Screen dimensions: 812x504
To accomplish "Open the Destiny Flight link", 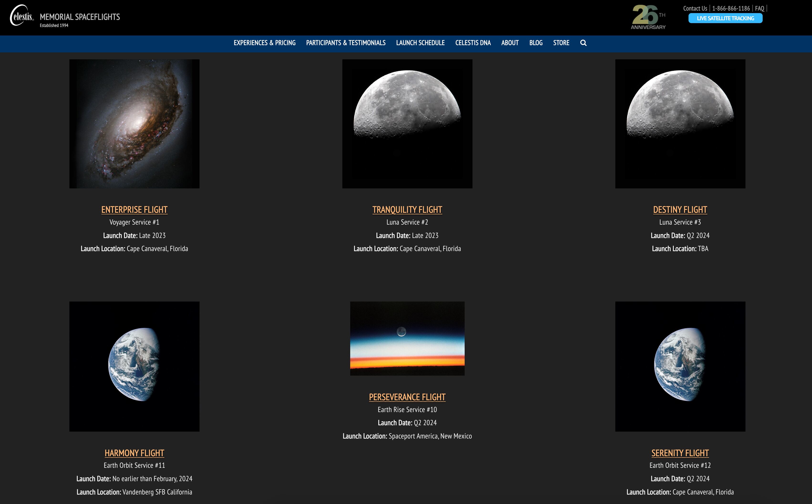I will coord(680,210).
